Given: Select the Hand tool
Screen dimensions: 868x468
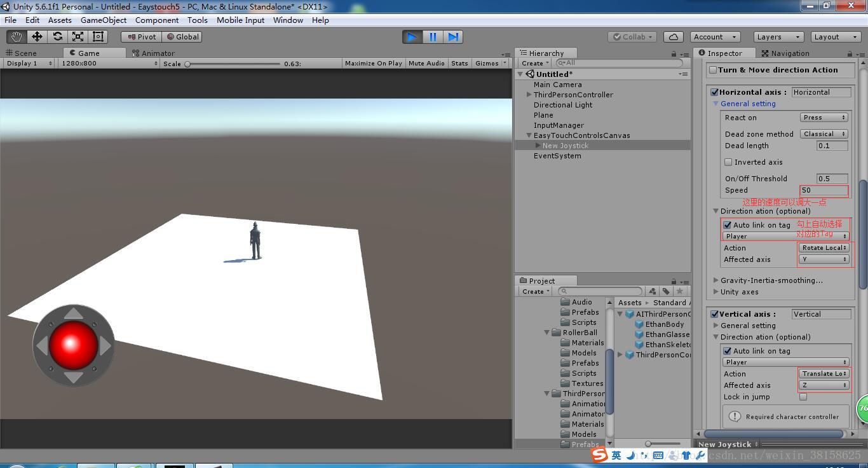Looking at the screenshot, I should pos(17,37).
